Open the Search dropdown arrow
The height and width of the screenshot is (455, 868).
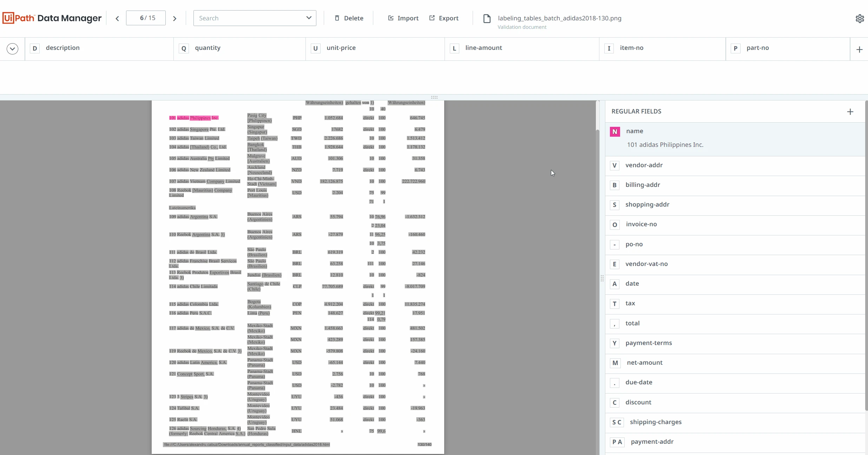click(x=309, y=18)
